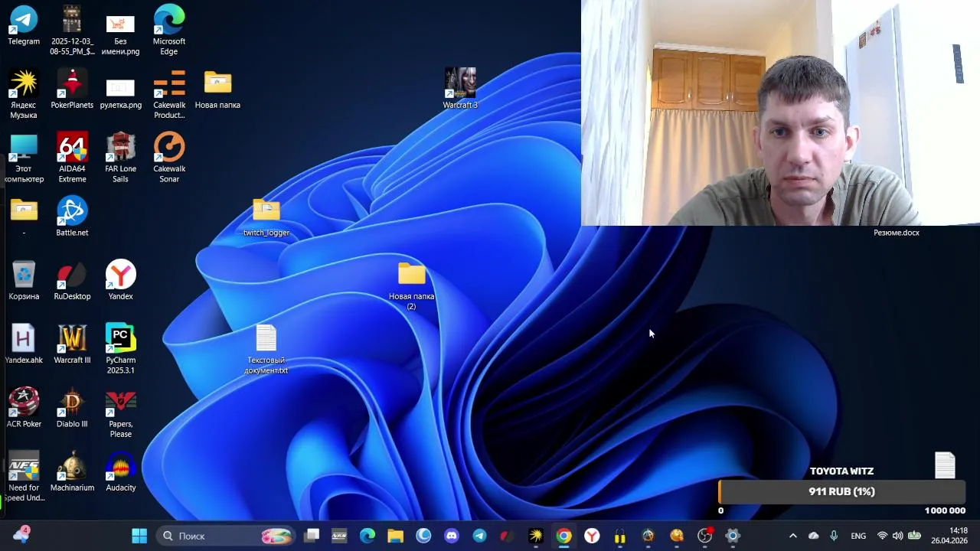Switch input language via ENG indicator
Viewport: 980px width, 551px height.
[x=858, y=536]
